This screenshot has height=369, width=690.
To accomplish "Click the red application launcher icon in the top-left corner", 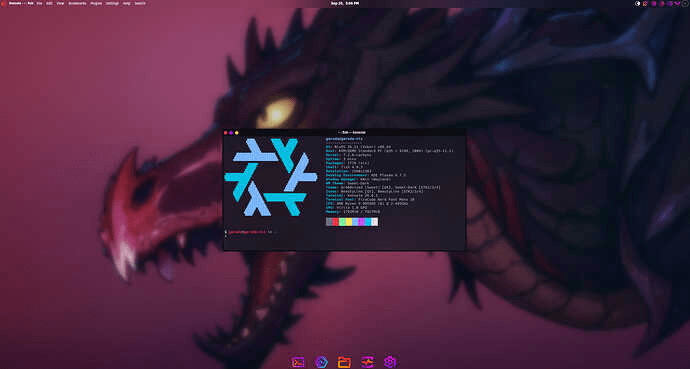I will coord(3,4).
